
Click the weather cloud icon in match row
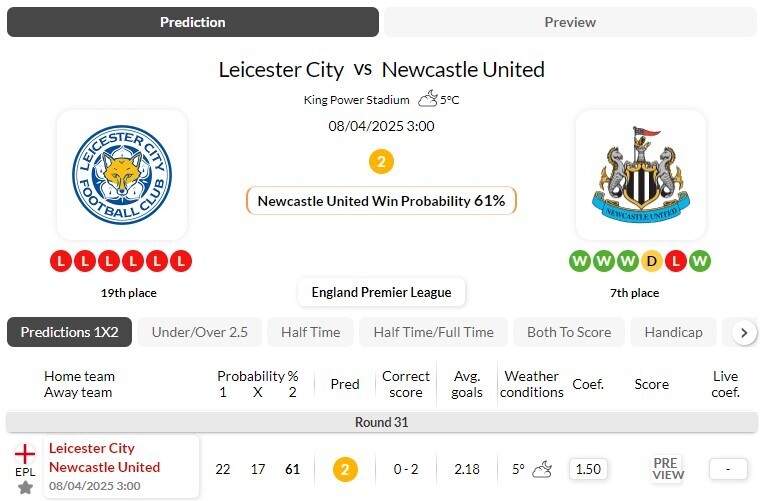[x=542, y=468]
